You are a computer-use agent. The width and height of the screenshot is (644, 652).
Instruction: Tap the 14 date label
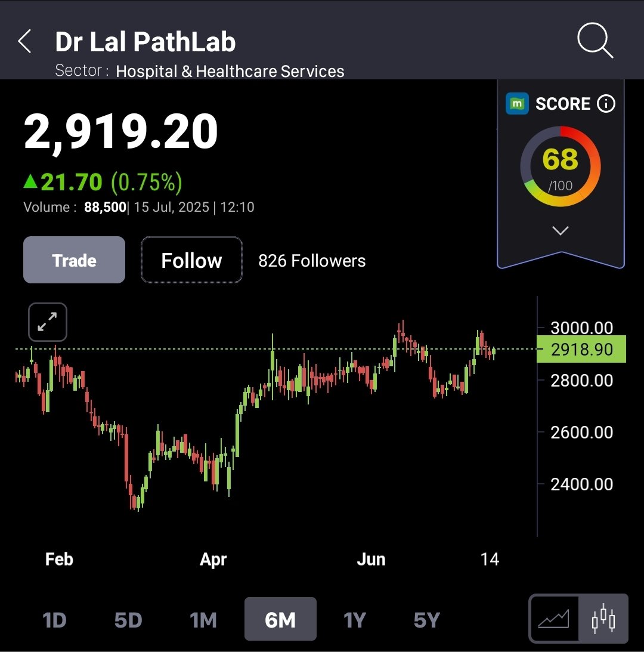point(490,560)
